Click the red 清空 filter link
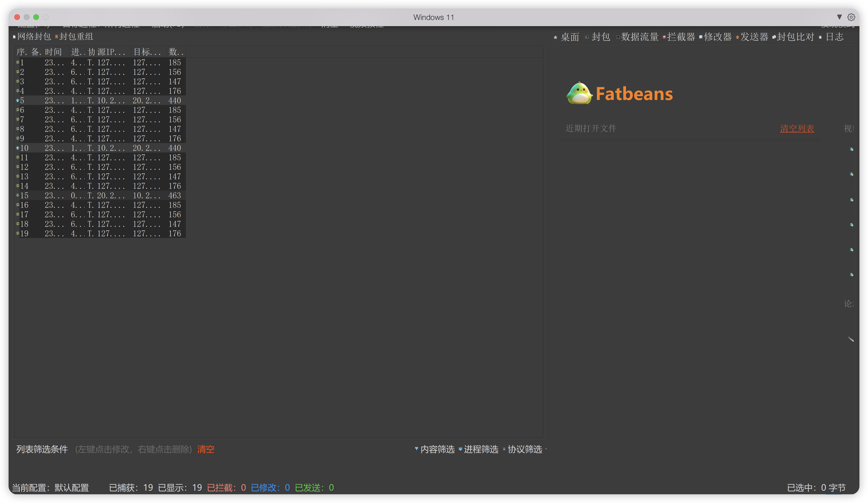This screenshot has height=503, width=868. tap(206, 449)
